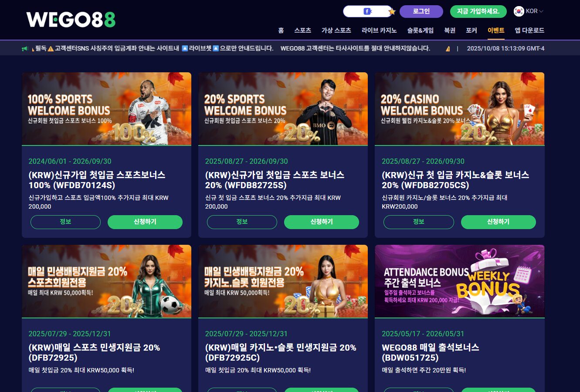Open the 100% Sports Welcome Bonus banner
Screen dimensions: 580x392
(106, 108)
